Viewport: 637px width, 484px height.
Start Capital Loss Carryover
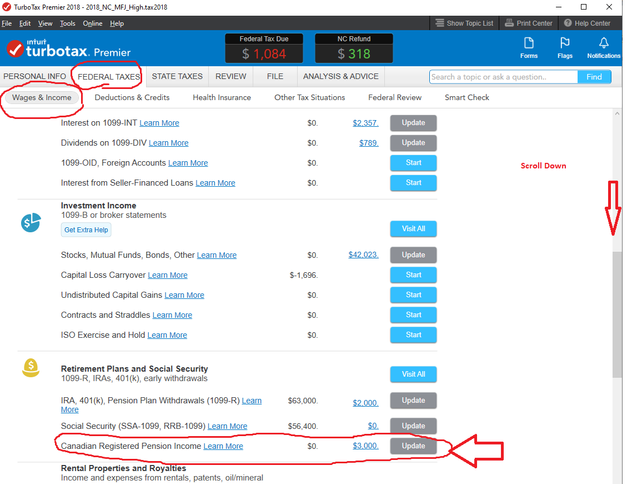click(413, 275)
